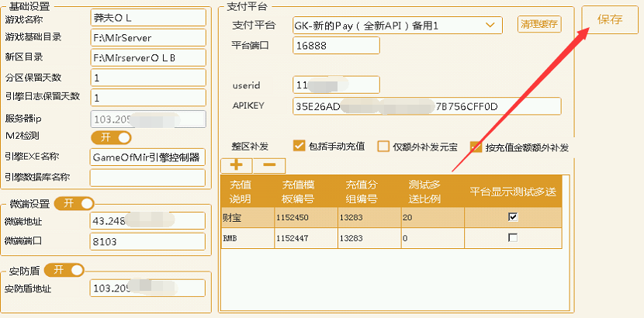The height and width of the screenshot is (318, 644).
Task: Click the 游戏名称 input field
Action: (147, 16)
